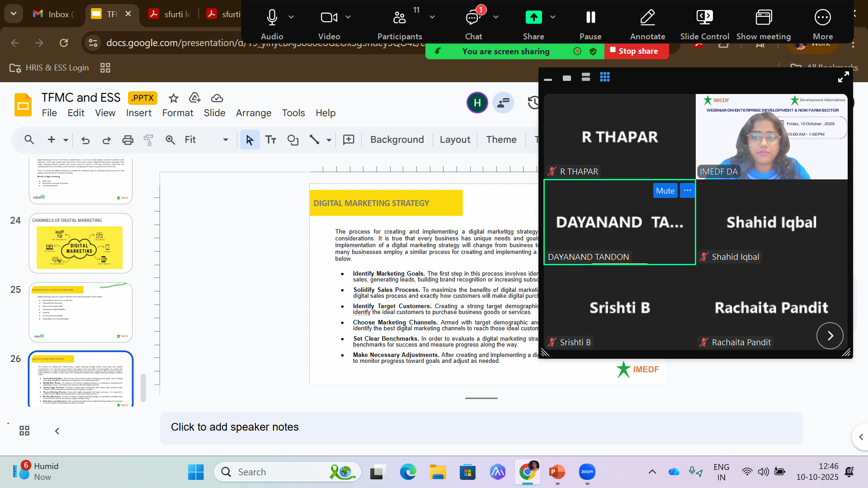This screenshot has height=488, width=868.
Task: Switch Zoom video panel to gallery grid view
Action: (605, 77)
